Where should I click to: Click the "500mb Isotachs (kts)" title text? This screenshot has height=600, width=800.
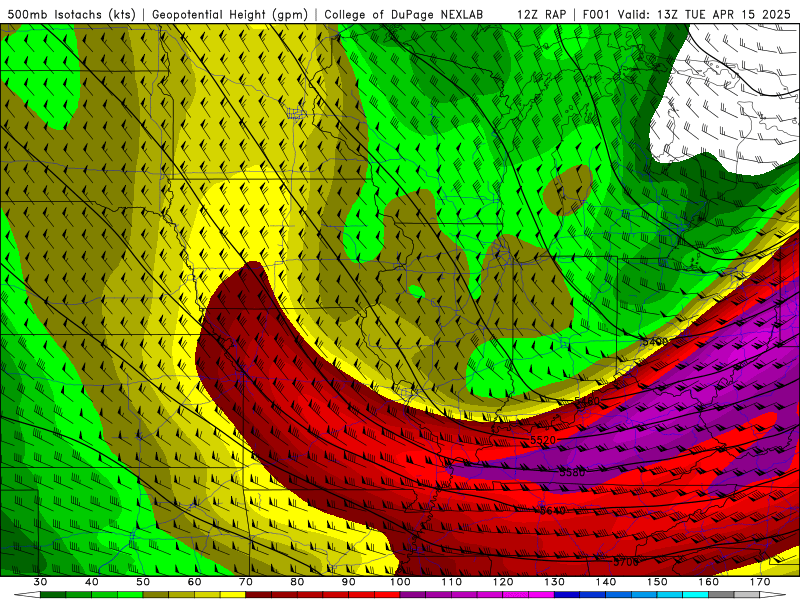72,14
